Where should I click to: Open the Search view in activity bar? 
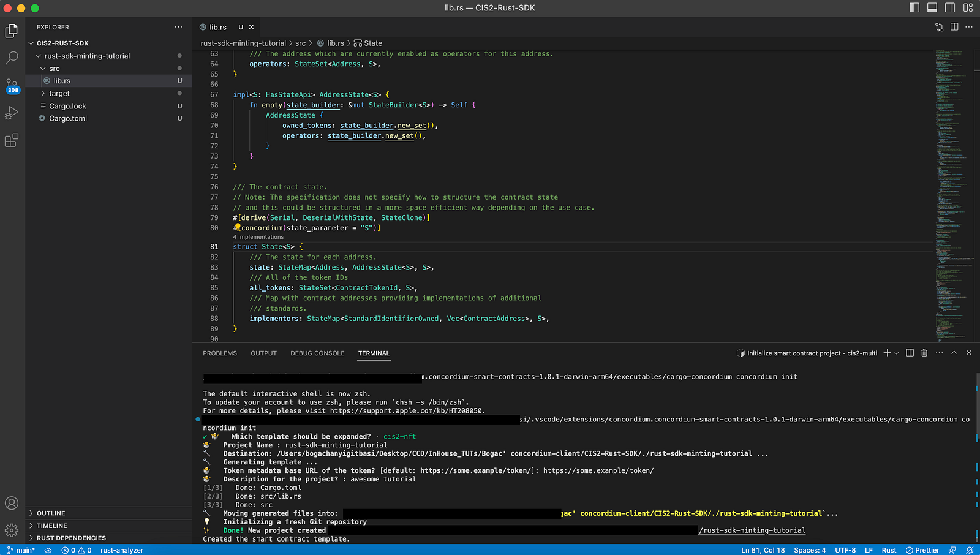(12, 58)
